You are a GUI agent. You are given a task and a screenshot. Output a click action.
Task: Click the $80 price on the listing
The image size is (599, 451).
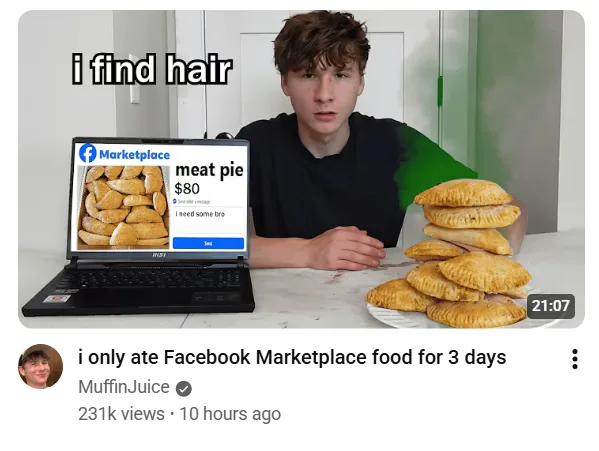[x=187, y=188]
